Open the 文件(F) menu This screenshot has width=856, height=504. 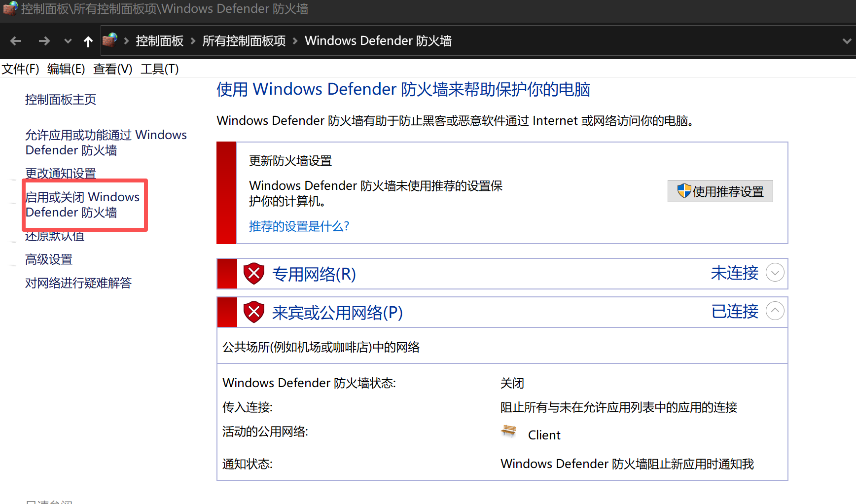pos(20,69)
